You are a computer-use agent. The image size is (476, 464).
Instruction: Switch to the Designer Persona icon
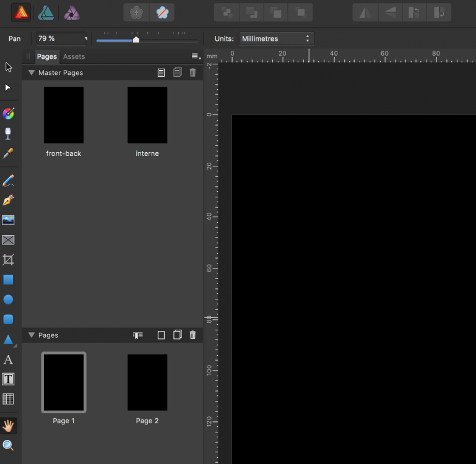pyautogui.click(x=46, y=12)
